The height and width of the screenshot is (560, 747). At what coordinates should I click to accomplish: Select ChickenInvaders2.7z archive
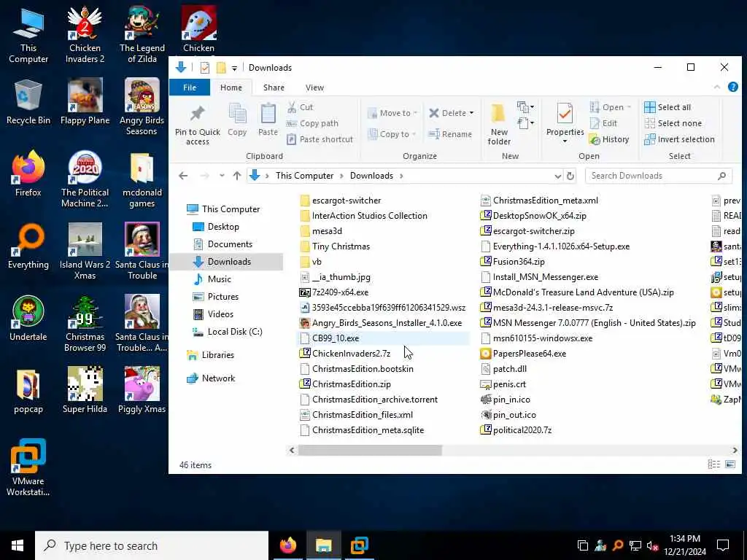pos(351,354)
